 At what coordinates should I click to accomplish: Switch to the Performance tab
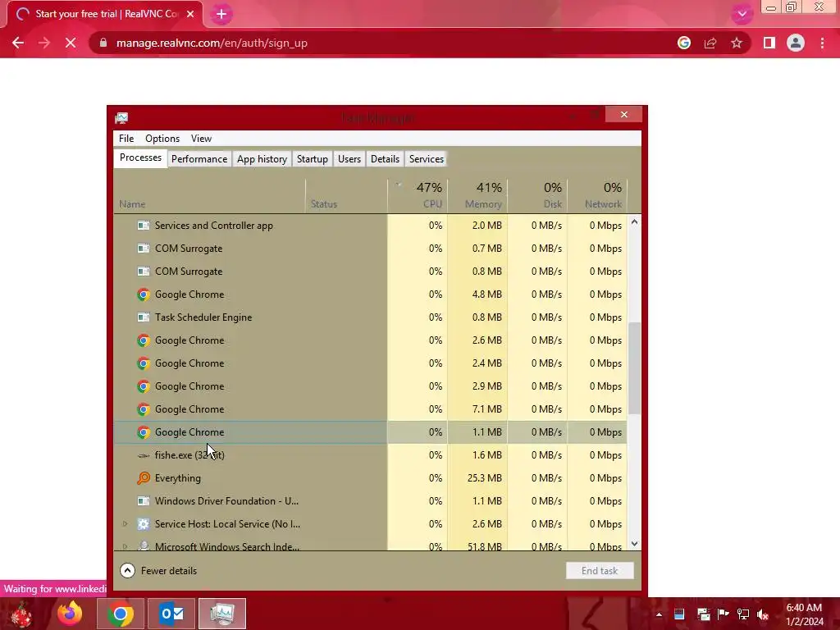coord(199,159)
